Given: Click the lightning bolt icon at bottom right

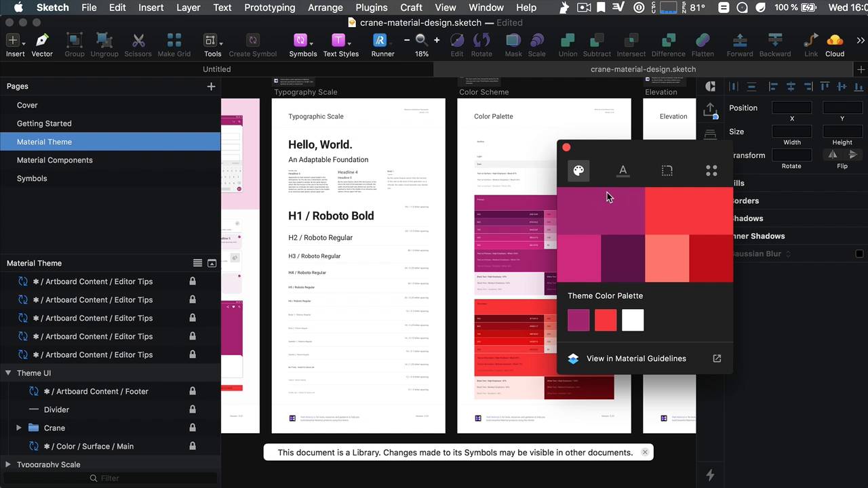Looking at the screenshot, I should point(710,475).
